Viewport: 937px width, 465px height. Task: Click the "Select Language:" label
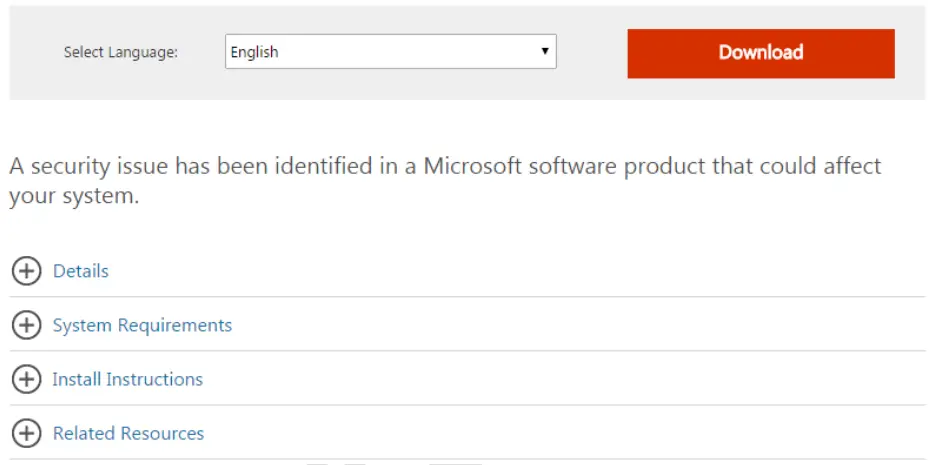121,53
